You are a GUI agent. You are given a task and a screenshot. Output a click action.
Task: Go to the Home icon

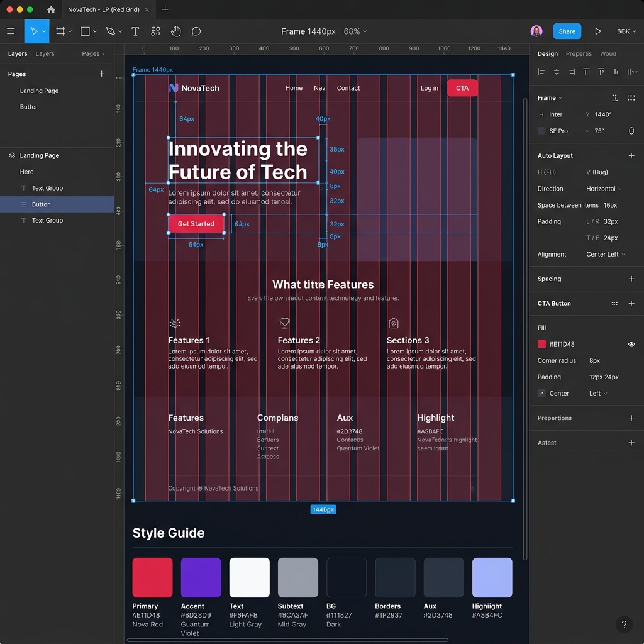point(51,9)
